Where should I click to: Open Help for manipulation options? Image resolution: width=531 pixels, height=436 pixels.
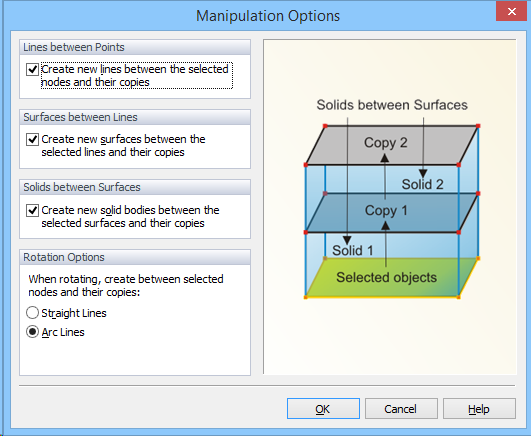(x=479, y=409)
